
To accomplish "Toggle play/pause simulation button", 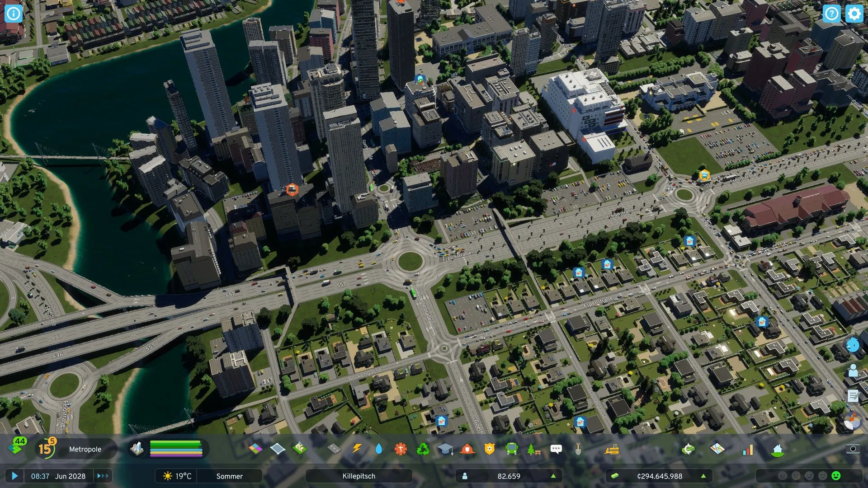I will (14, 476).
